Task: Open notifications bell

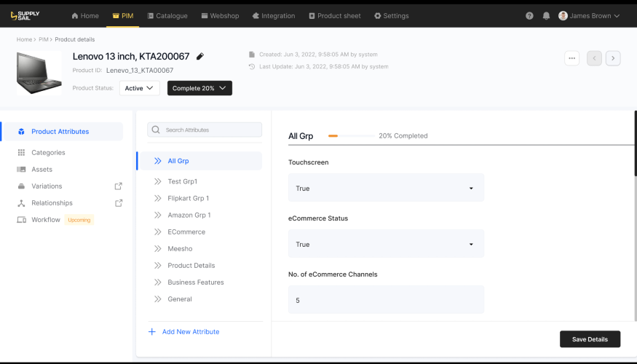Action: (x=547, y=16)
